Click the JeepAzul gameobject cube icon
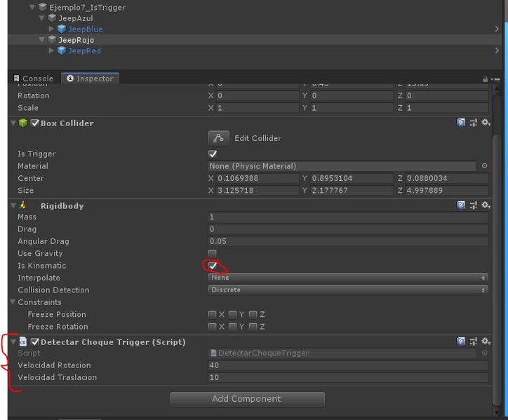The height and width of the screenshot is (420, 508). click(52, 18)
